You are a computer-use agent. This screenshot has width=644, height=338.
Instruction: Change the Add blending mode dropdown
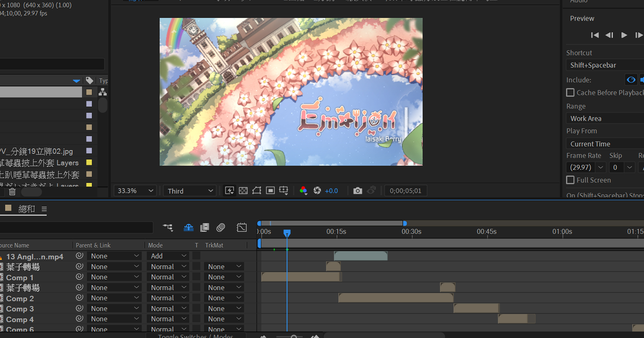(x=168, y=256)
